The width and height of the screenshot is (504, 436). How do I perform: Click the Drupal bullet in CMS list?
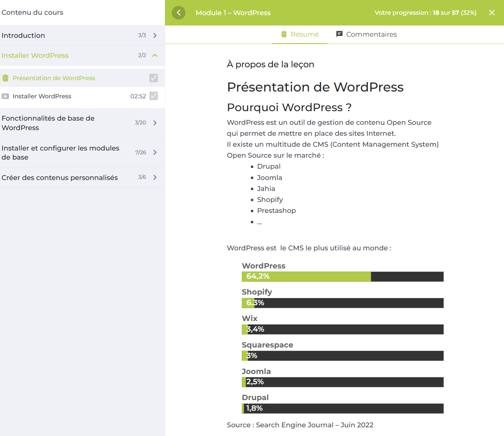[269, 166]
